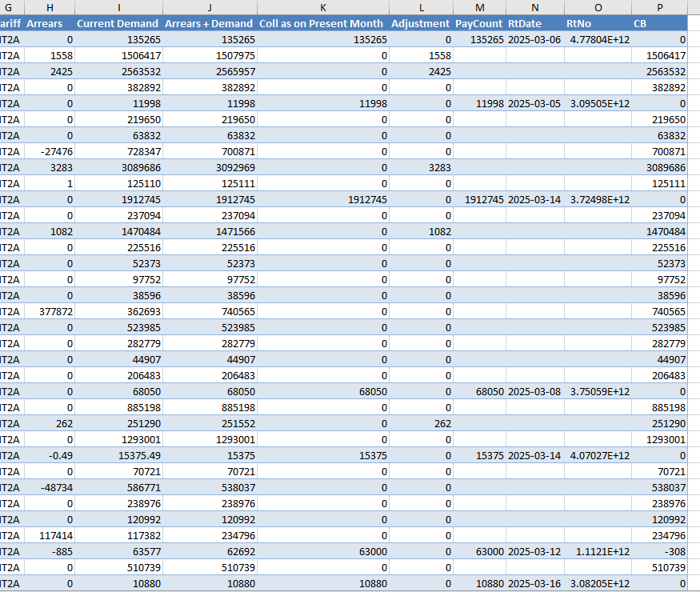
Task: Select Current Demand cell 15375.49
Action: [x=118, y=456]
